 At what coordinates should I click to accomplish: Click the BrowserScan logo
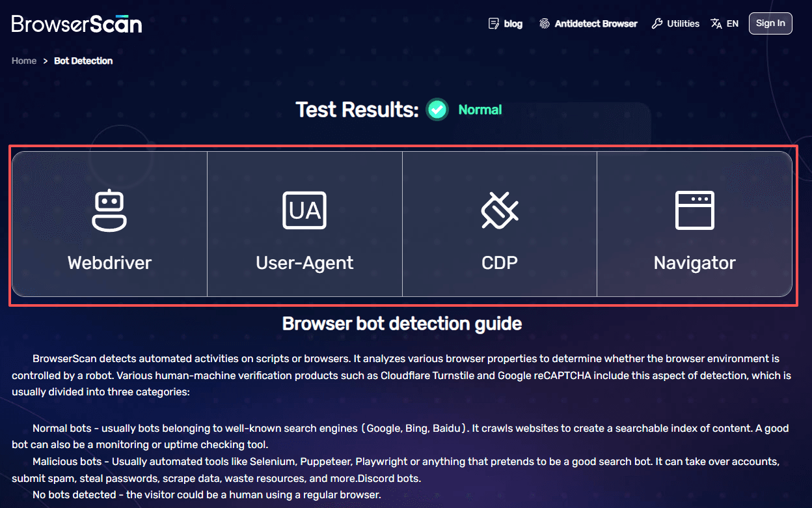tap(77, 23)
